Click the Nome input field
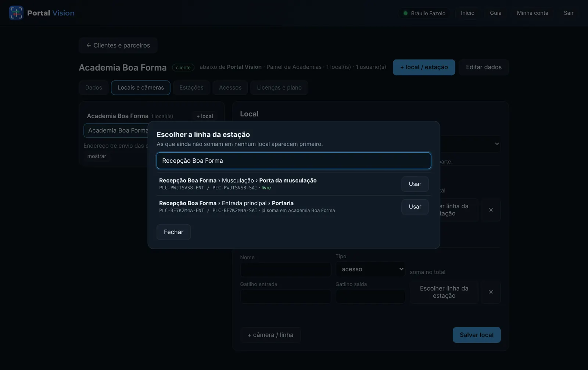This screenshot has width=588, height=370. tap(286, 270)
